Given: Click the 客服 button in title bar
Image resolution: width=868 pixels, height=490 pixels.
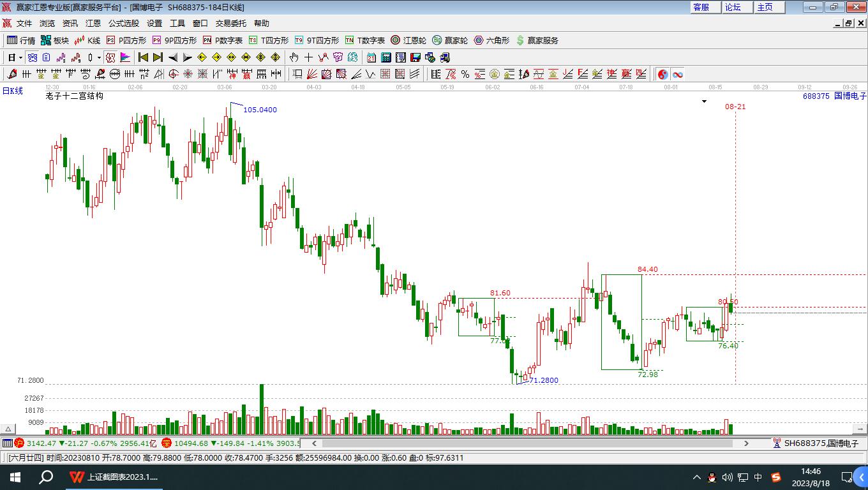Looking at the screenshot, I should (705, 7).
